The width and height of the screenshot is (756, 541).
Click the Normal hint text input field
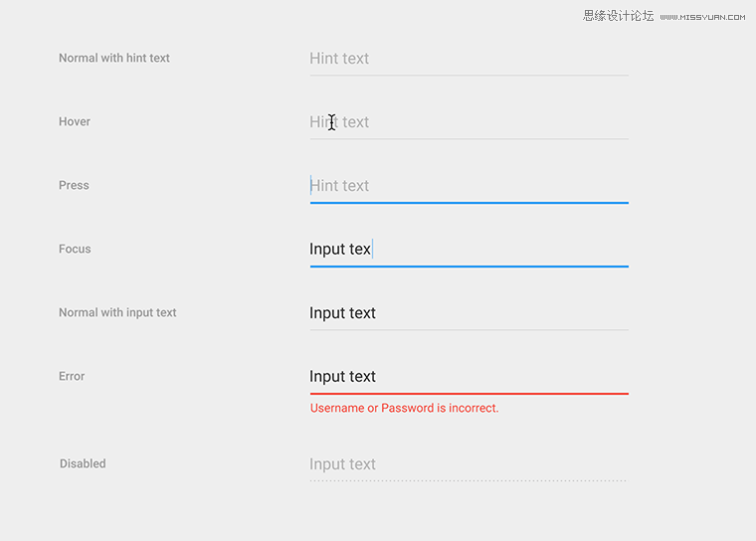470,60
